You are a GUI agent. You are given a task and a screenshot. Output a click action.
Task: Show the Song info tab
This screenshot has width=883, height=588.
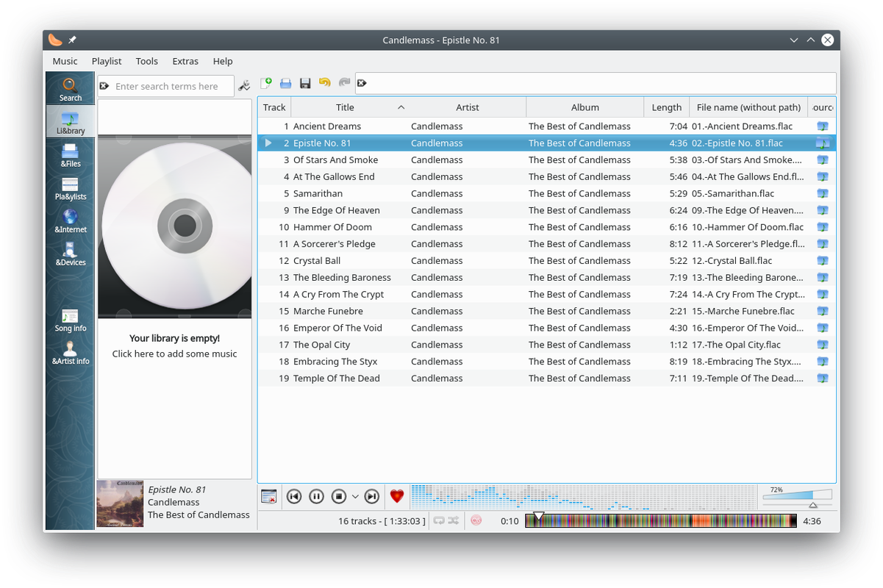(x=71, y=320)
